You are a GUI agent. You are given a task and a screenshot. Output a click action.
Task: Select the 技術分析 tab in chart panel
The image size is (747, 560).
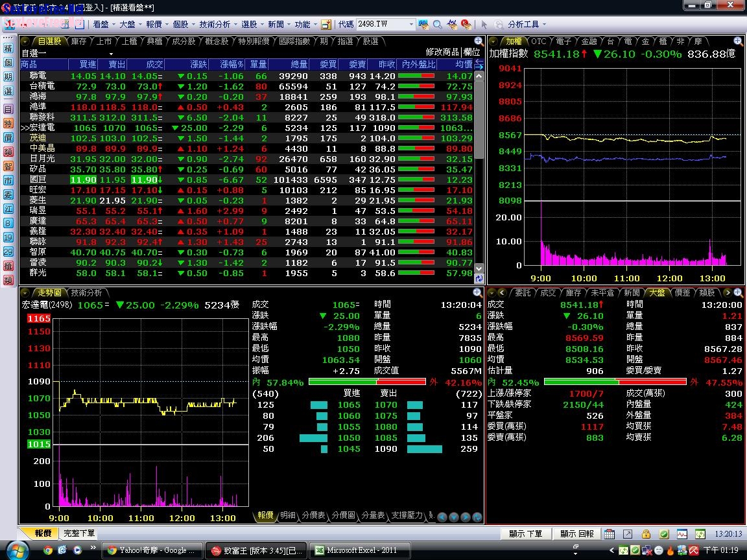pos(87,293)
